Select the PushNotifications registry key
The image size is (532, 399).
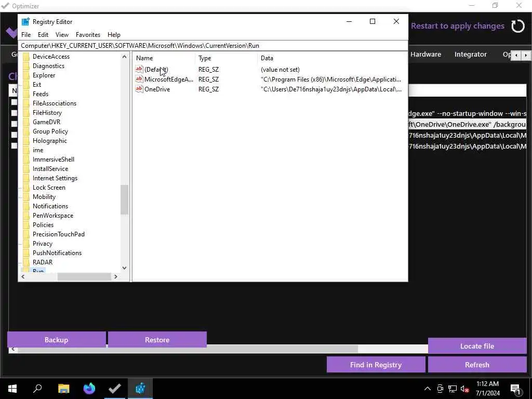point(57,253)
